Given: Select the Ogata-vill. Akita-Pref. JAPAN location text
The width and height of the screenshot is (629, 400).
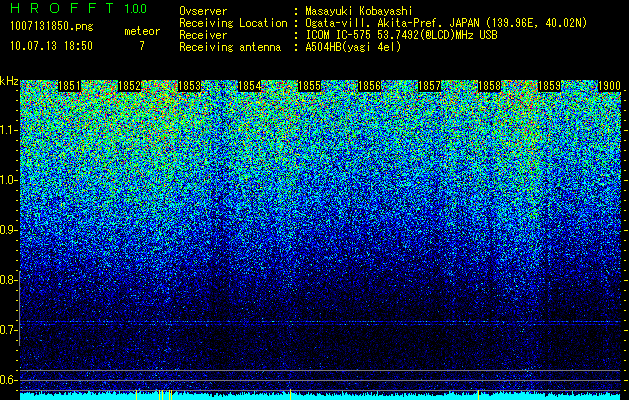Looking at the screenshot, I should pyautogui.click(x=446, y=23).
